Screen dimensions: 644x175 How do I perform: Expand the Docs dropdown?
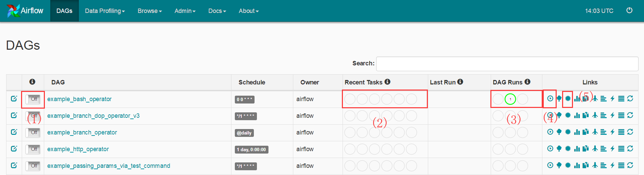tap(217, 11)
